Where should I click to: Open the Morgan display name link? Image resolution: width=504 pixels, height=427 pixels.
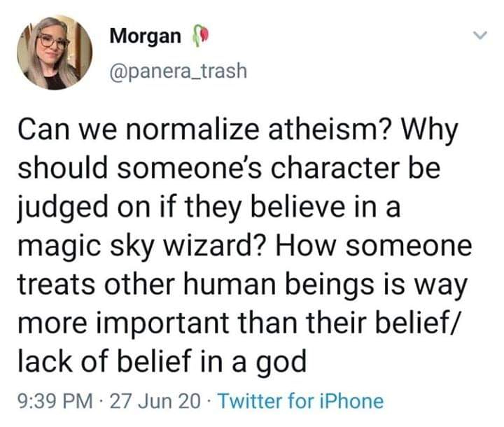pos(145,37)
